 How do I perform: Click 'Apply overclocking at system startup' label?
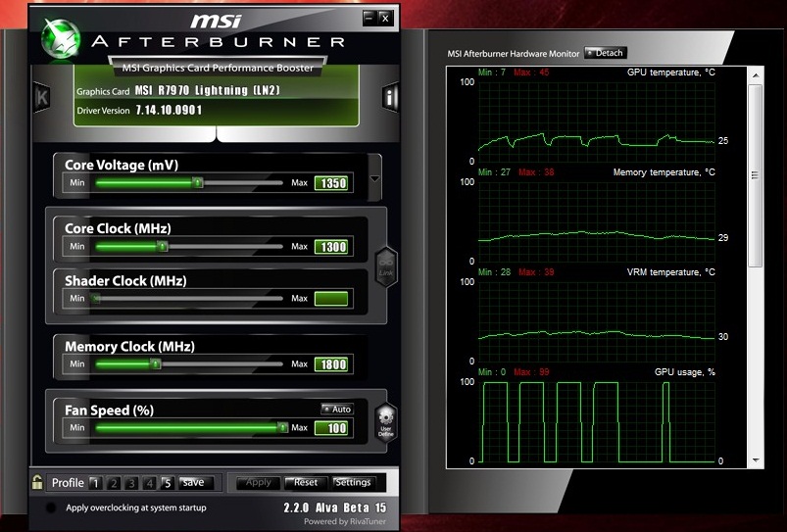pyautogui.click(x=136, y=508)
